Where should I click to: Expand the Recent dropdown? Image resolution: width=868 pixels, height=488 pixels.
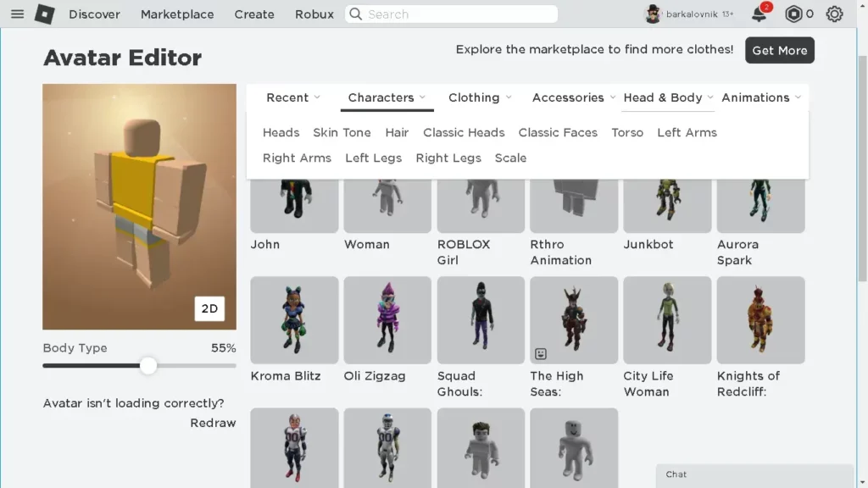point(293,97)
